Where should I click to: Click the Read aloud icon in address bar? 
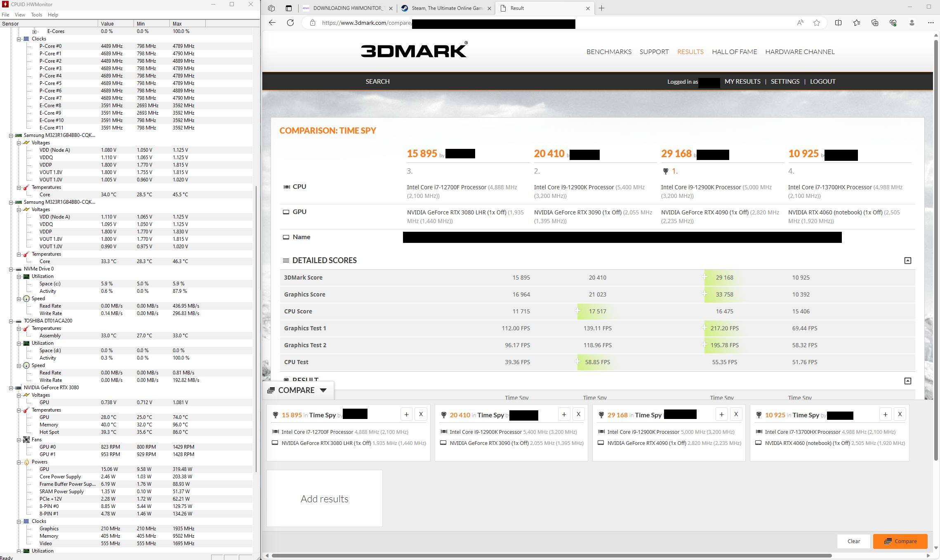(800, 23)
